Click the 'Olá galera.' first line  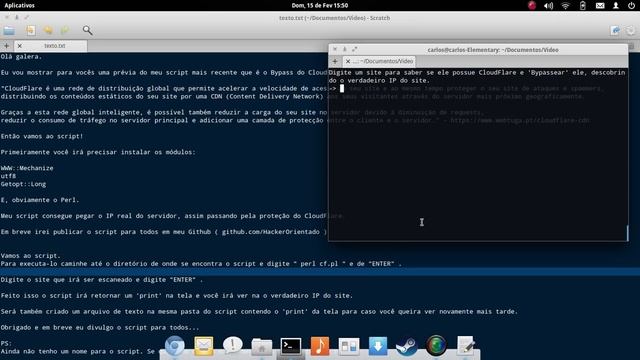point(21,56)
